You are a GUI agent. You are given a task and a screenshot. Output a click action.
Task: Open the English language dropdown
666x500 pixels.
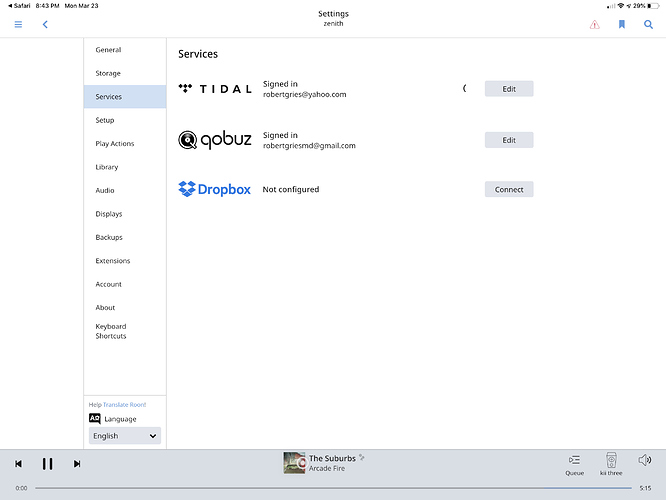pyautogui.click(x=125, y=435)
